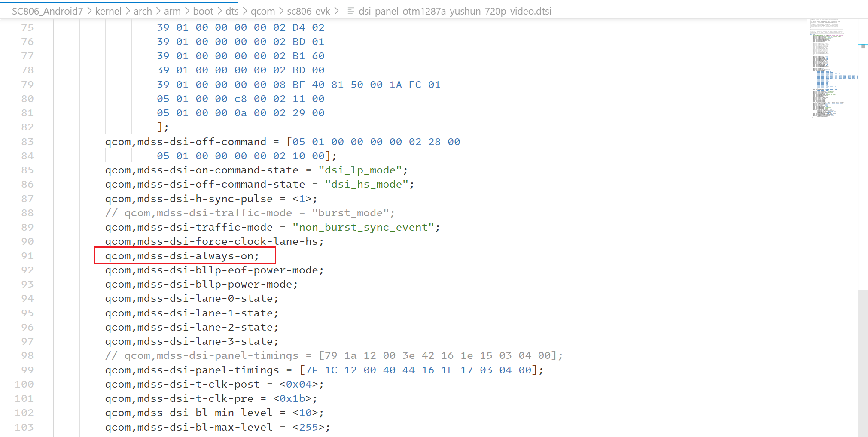The height and width of the screenshot is (437, 868).
Task: Expand chevron after kernel breadcrumb
Action: pyautogui.click(x=128, y=11)
